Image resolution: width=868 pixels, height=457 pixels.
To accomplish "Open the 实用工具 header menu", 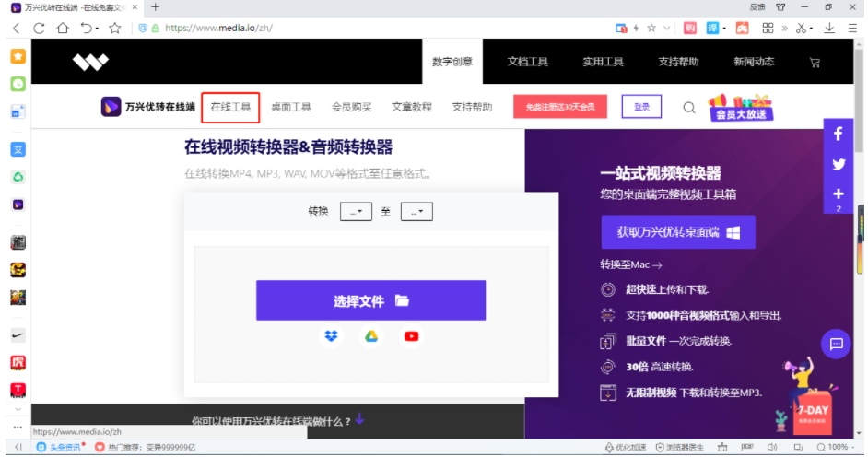I will (603, 62).
